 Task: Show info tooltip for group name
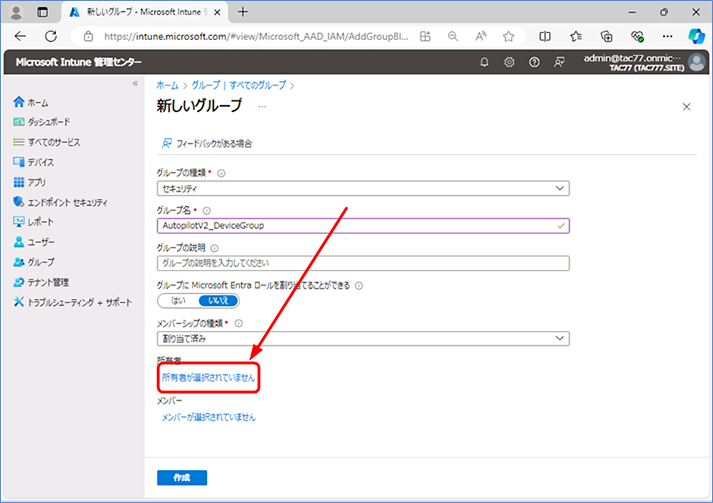point(207,211)
